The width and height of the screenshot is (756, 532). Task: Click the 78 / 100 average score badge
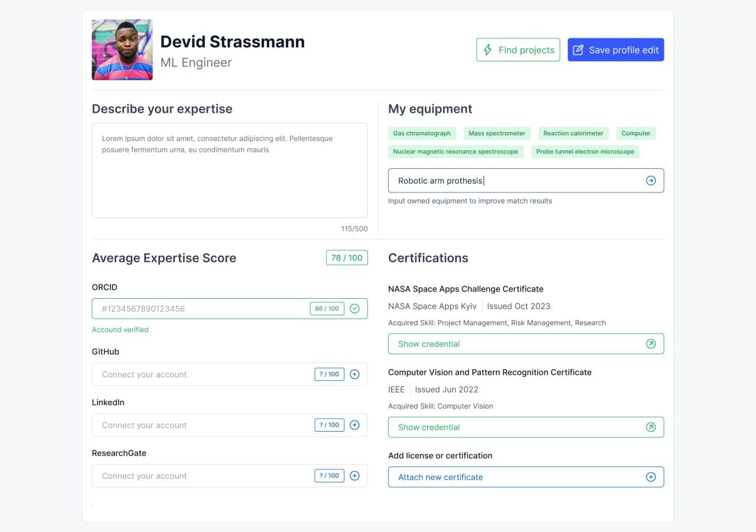pyautogui.click(x=347, y=258)
